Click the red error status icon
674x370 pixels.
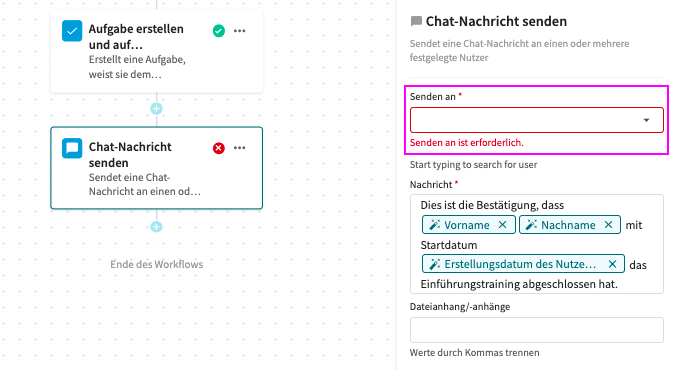coord(219,148)
